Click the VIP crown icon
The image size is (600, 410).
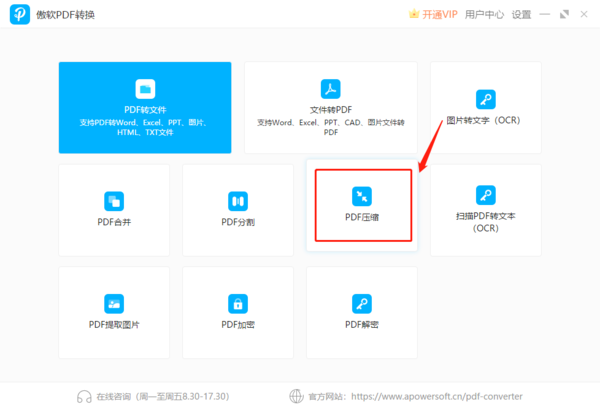coord(414,14)
